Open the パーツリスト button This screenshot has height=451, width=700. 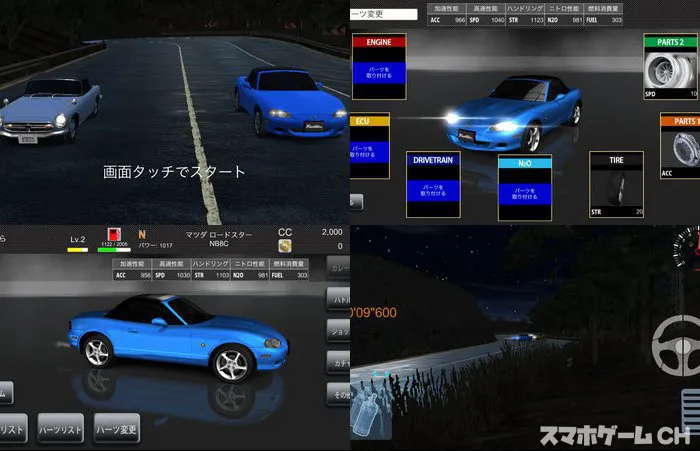pyautogui.click(x=60, y=429)
